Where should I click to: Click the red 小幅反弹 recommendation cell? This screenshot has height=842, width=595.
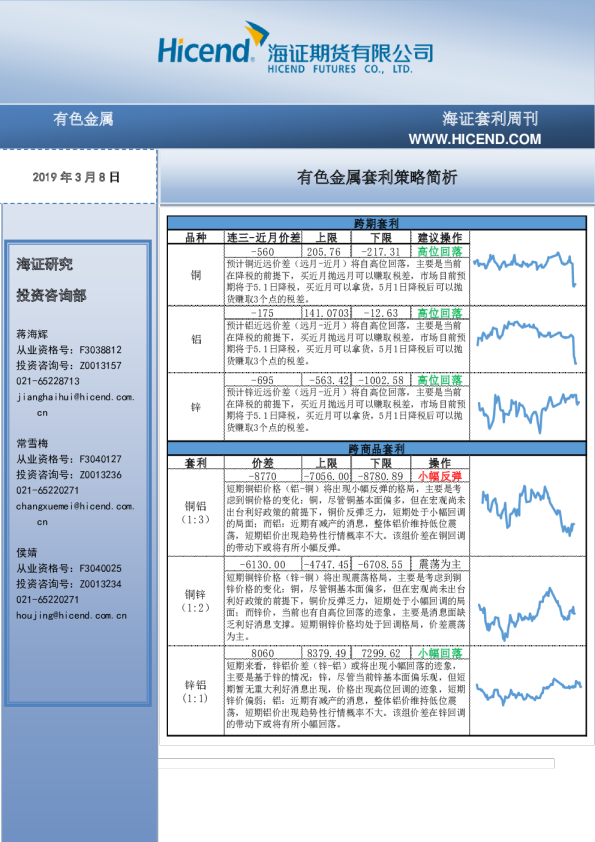coord(440,476)
